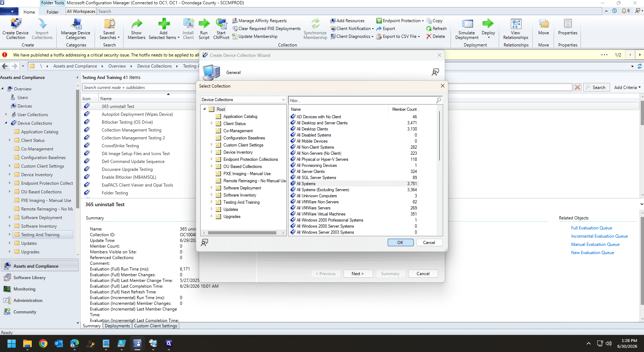Open Custom Client Settings bottom tab

[x=155, y=326]
